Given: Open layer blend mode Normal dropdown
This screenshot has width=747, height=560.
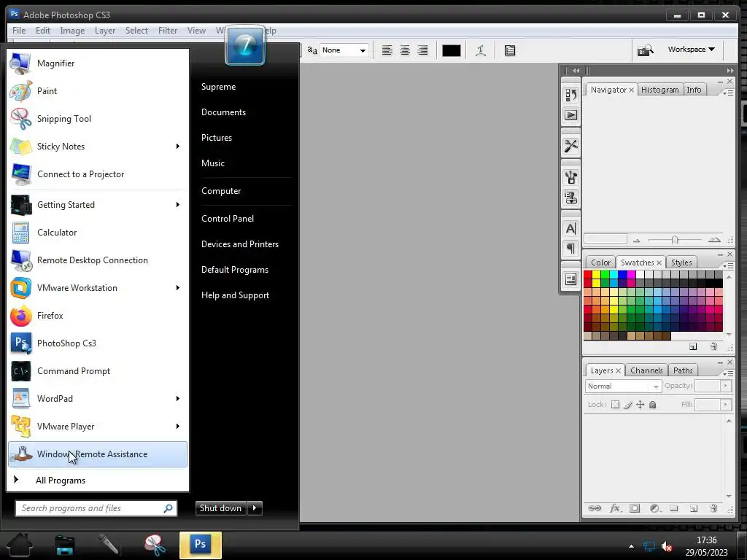Looking at the screenshot, I should (x=623, y=386).
